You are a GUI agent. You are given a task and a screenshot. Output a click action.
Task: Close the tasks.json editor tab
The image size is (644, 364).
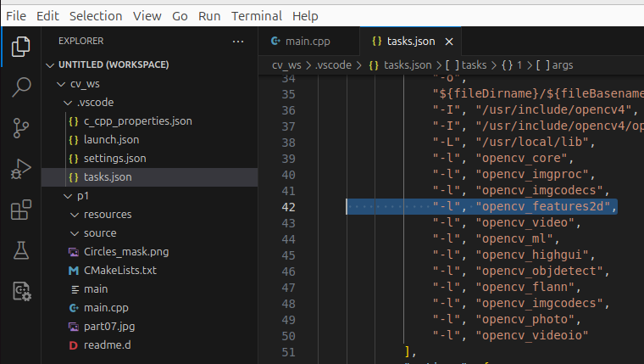[x=449, y=41]
